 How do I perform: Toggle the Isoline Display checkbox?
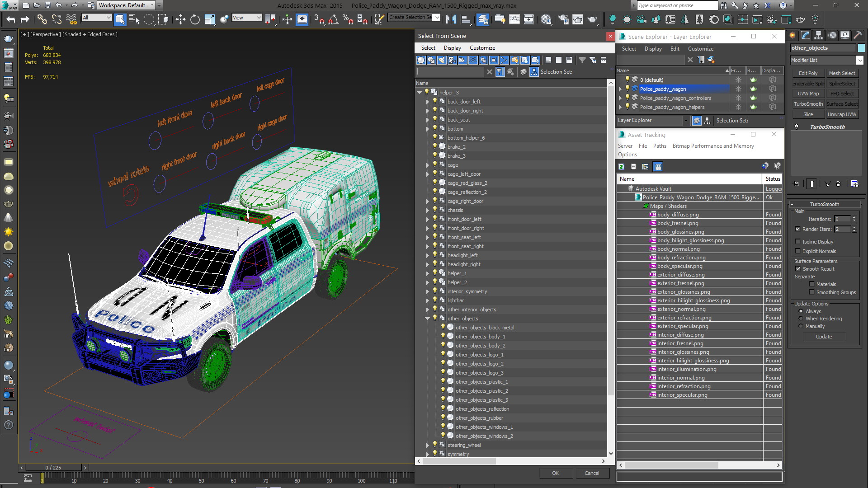[797, 242]
